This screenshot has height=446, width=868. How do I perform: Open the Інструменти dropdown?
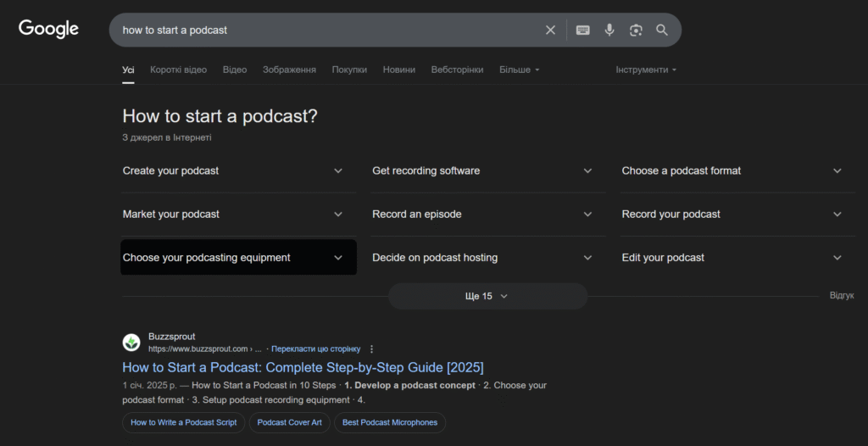click(x=646, y=70)
